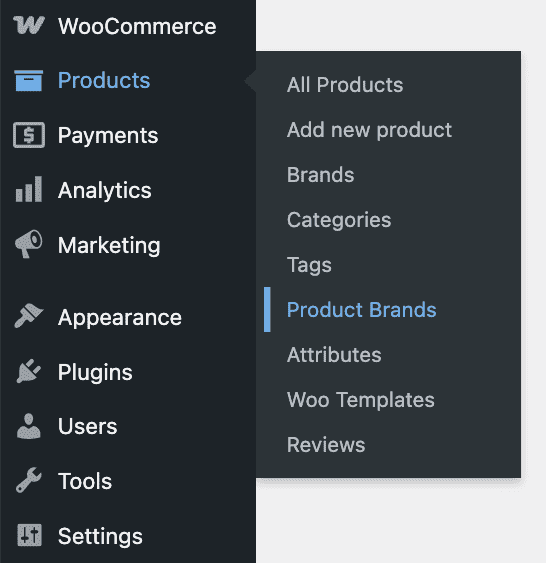Open the Settings menu
This screenshot has height=563, width=546.
pyautogui.click(x=100, y=536)
